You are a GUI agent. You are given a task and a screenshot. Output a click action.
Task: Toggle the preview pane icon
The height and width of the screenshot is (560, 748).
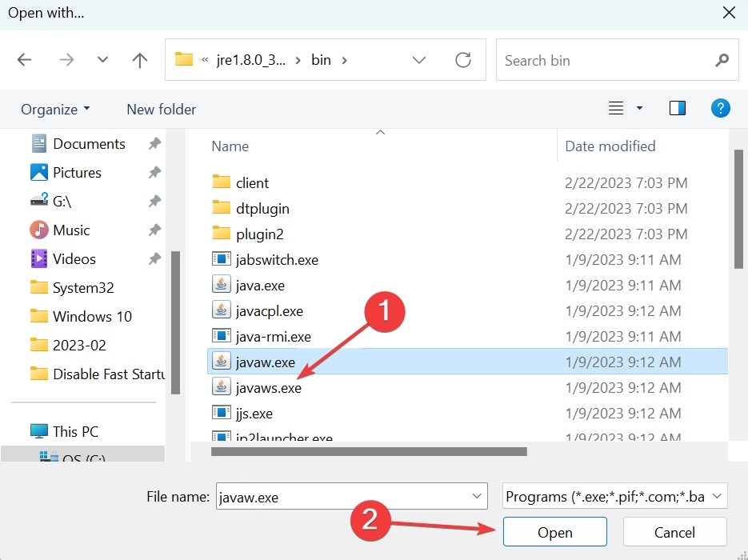pos(677,108)
